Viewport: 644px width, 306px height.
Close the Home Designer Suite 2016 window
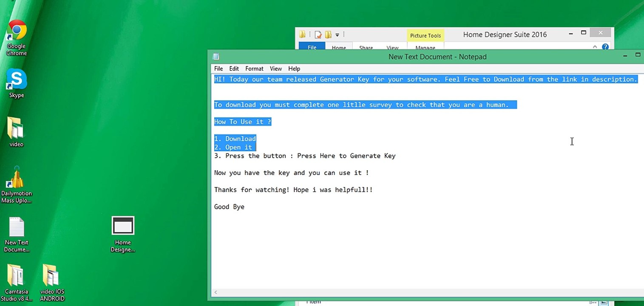coord(600,33)
